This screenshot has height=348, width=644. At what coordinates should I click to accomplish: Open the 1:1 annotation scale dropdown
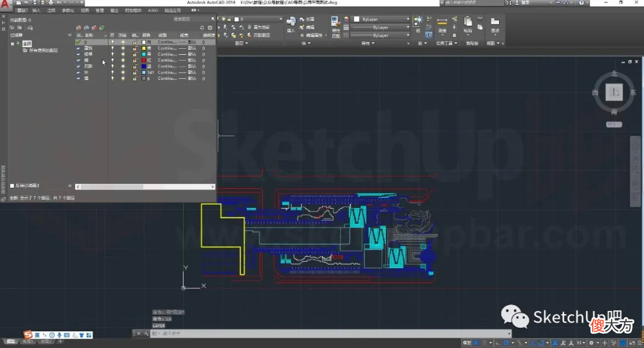(580, 343)
